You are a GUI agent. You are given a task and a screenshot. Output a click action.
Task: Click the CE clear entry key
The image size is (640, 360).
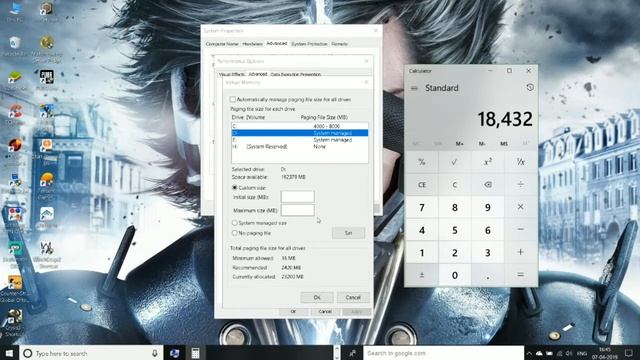tap(422, 184)
